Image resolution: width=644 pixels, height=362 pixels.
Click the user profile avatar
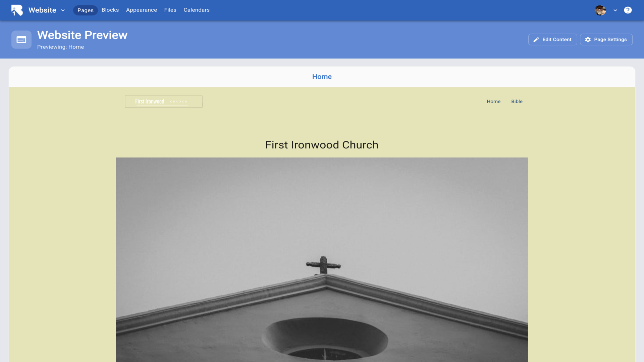[x=600, y=10]
